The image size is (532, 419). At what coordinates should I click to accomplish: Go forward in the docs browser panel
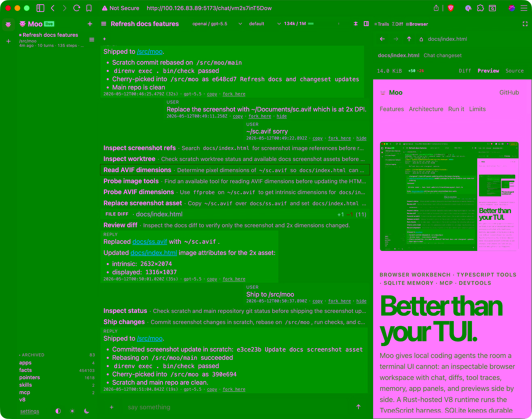point(396,39)
